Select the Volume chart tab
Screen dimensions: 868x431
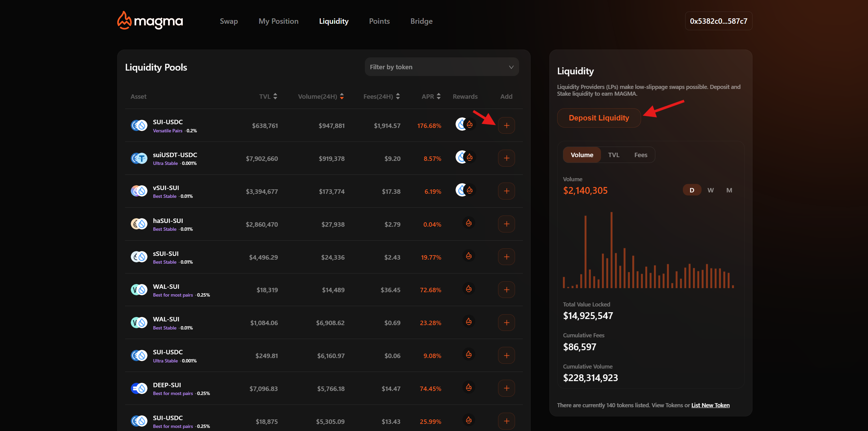(x=582, y=155)
